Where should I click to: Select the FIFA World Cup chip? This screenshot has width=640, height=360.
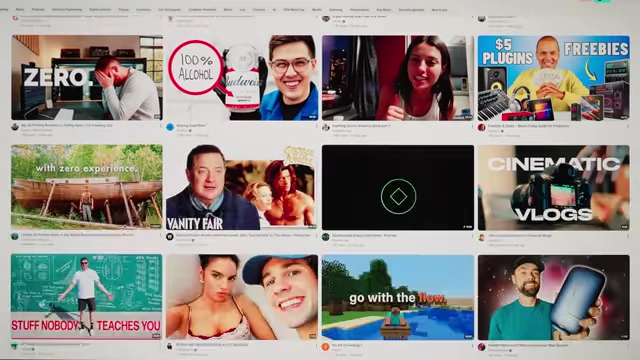(x=294, y=9)
